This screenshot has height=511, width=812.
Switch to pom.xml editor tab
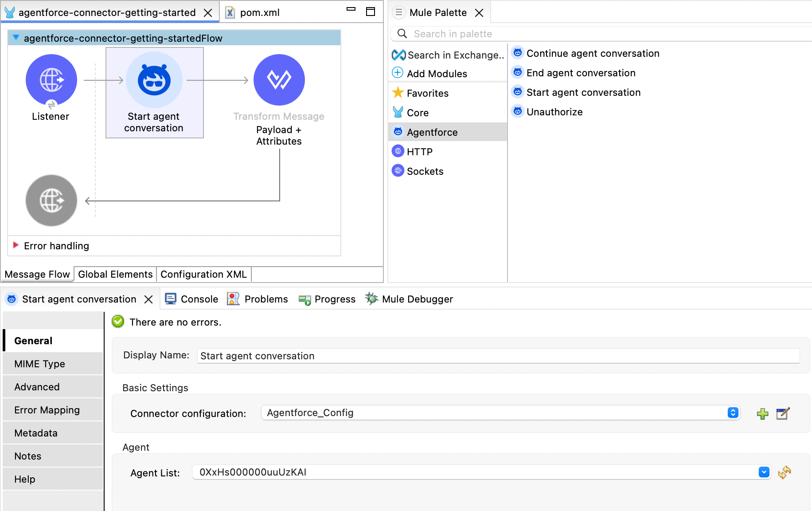[x=253, y=12]
